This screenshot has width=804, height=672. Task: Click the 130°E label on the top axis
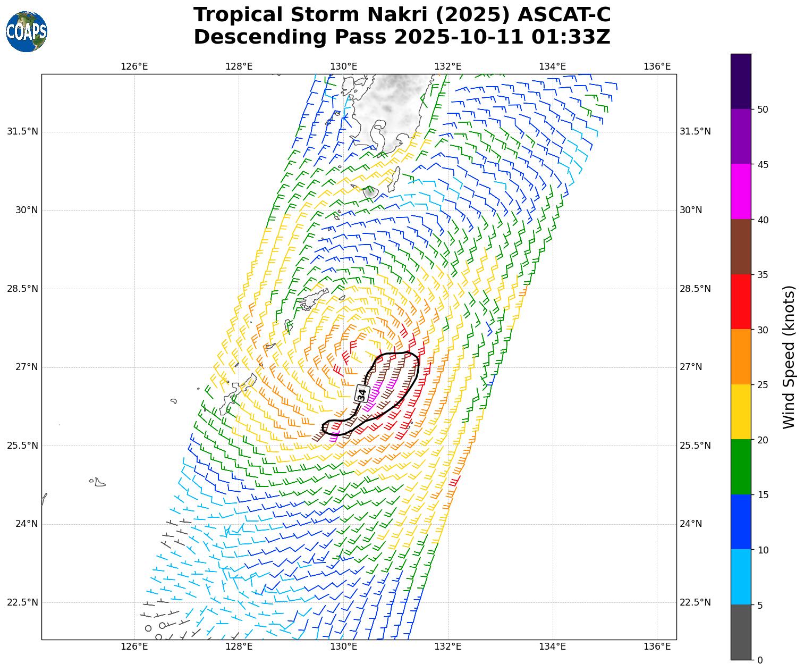[343, 66]
